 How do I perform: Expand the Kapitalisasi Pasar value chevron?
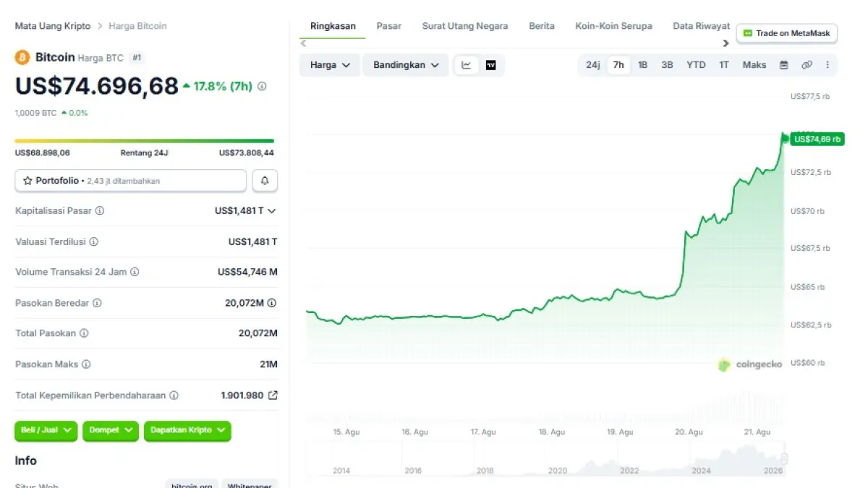[x=272, y=211]
